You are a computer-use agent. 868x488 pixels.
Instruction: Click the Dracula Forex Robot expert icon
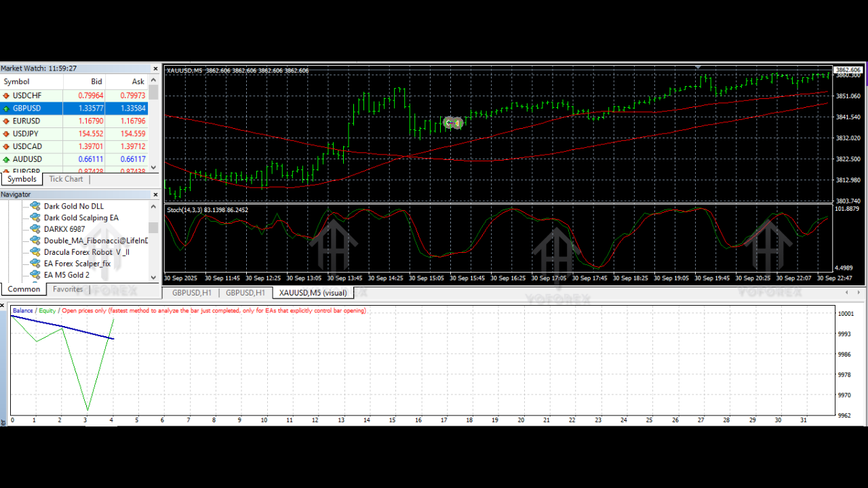click(35, 252)
